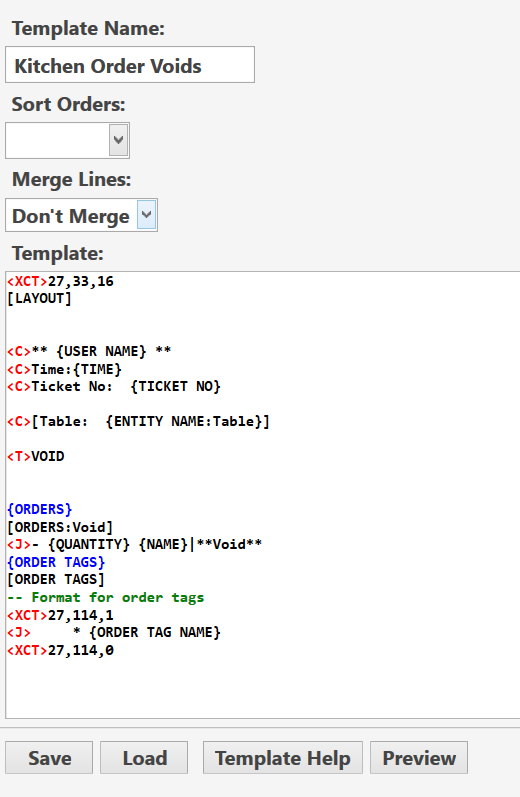Expand the Merge Lines dropdown arrow
The height and width of the screenshot is (797, 520).
tap(146, 215)
